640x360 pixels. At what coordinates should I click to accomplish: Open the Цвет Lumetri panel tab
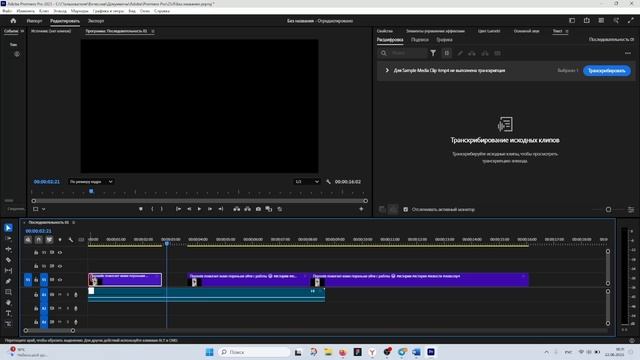[x=489, y=31]
